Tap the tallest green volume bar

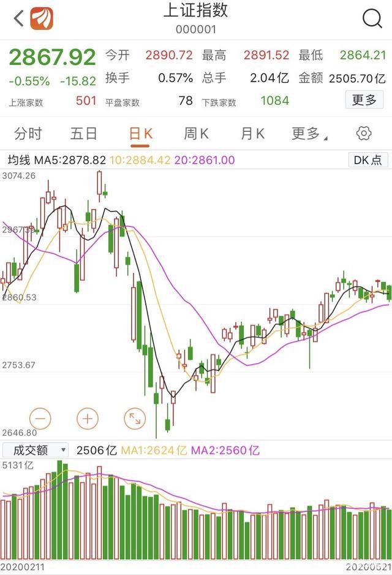click(59, 510)
